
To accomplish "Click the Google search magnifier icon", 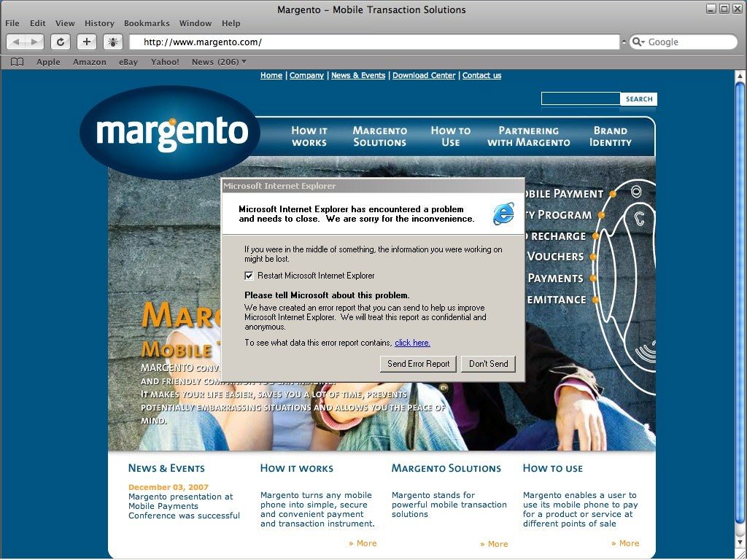I will click(x=638, y=42).
